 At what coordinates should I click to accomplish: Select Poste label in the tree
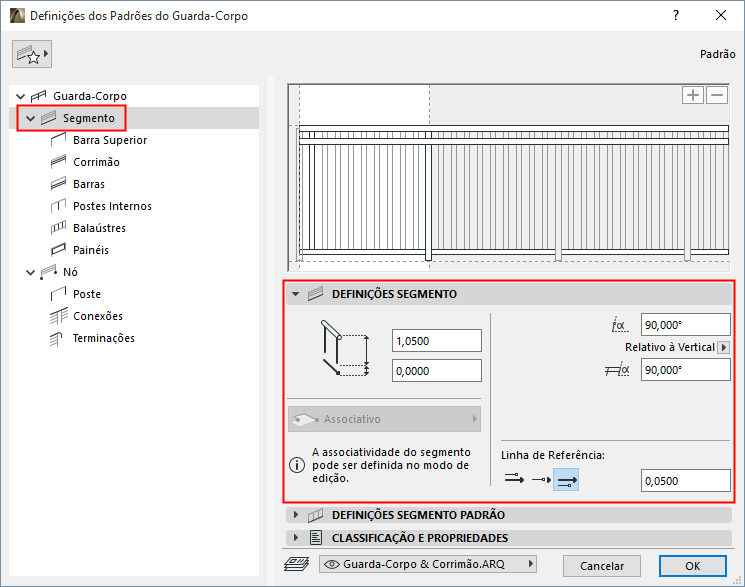(87, 294)
